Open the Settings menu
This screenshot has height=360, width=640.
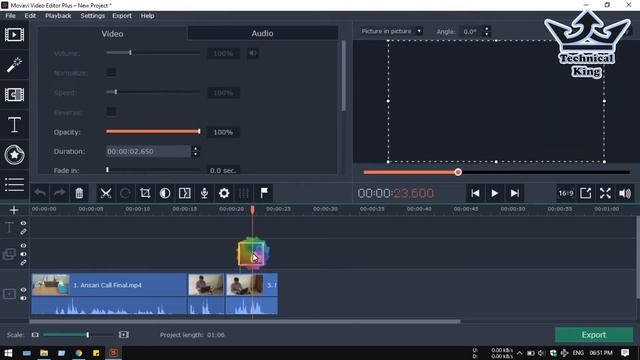[93, 16]
